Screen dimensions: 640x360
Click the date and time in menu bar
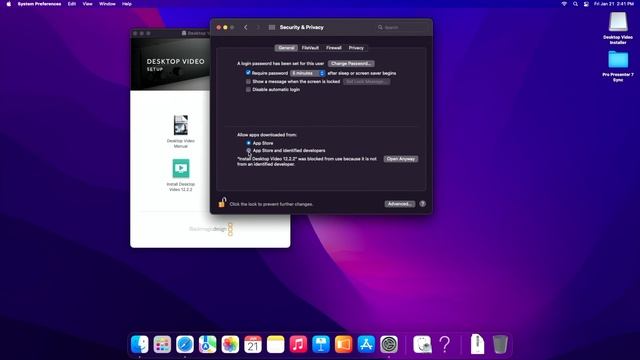point(614,4)
